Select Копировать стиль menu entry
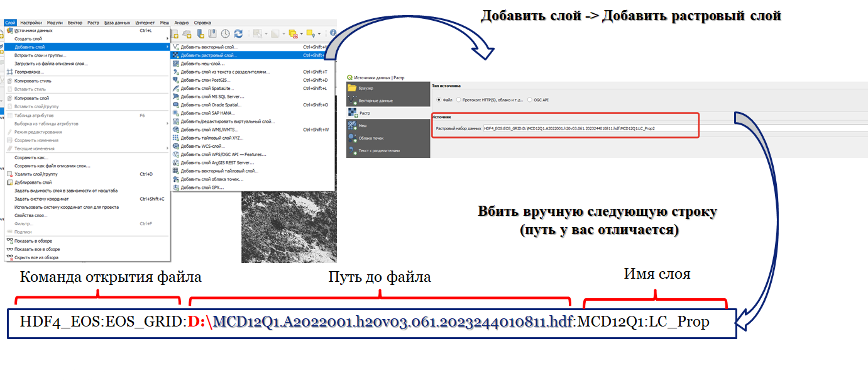 click(x=87, y=81)
